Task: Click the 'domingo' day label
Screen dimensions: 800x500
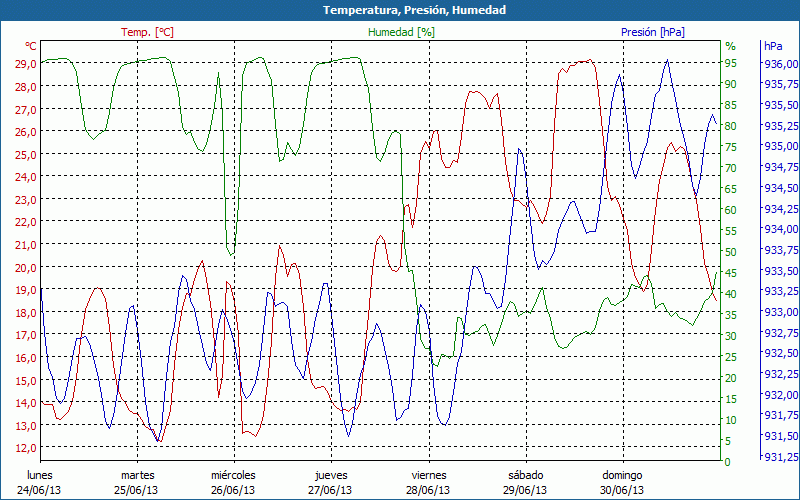Action: (x=622, y=476)
